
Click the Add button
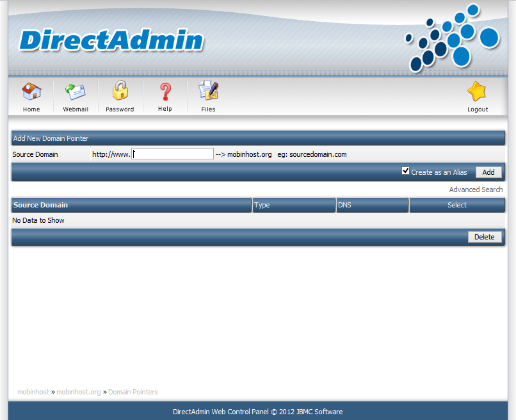pos(488,172)
